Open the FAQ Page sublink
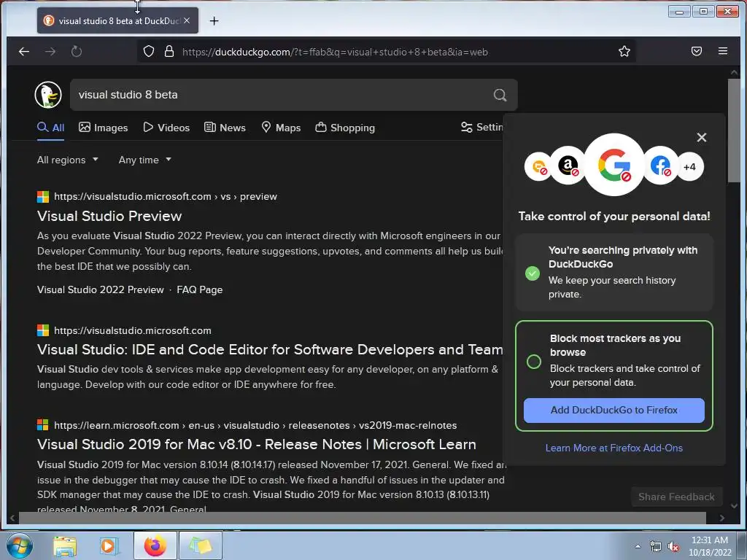 200,289
